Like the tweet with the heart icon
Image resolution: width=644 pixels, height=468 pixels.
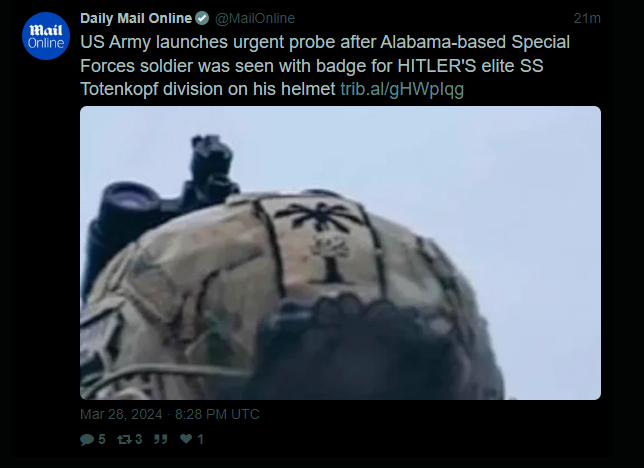(x=186, y=439)
